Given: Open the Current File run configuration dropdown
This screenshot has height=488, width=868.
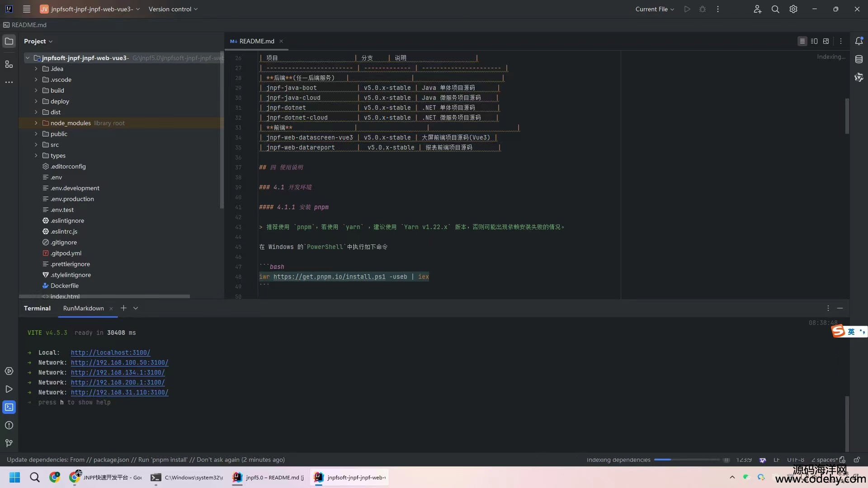Looking at the screenshot, I should tap(655, 9).
